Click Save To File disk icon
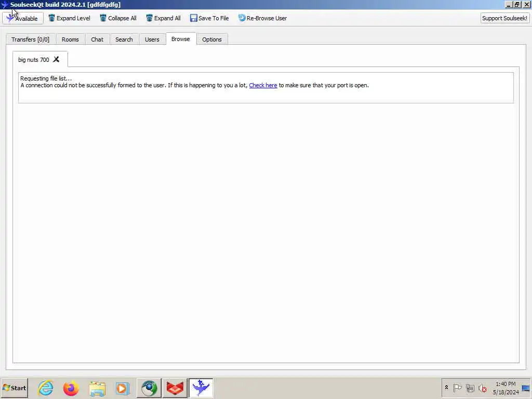The width and height of the screenshot is (532, 399). point(193,18)
